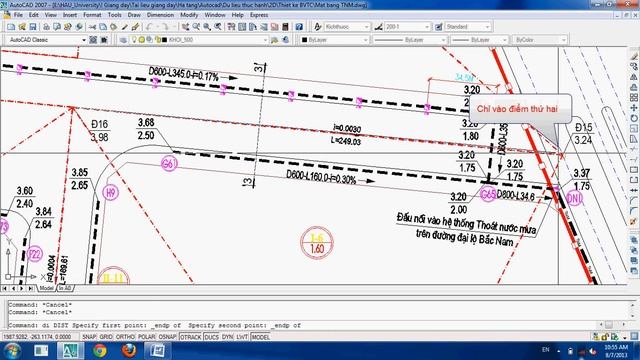Open the ByLayer color control dropdown
The width and height of the screenshot is (640, 360).
point(365,40)
